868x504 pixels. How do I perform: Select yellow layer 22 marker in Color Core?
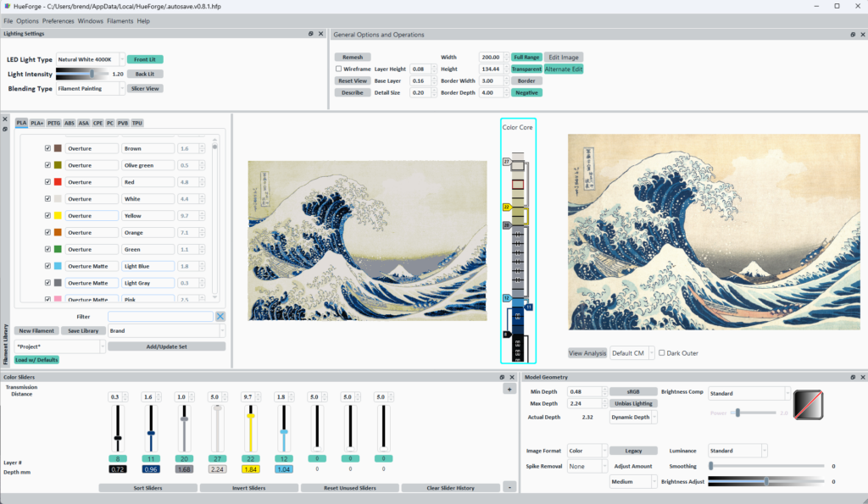pyautogui.click(x=507, y=207)
